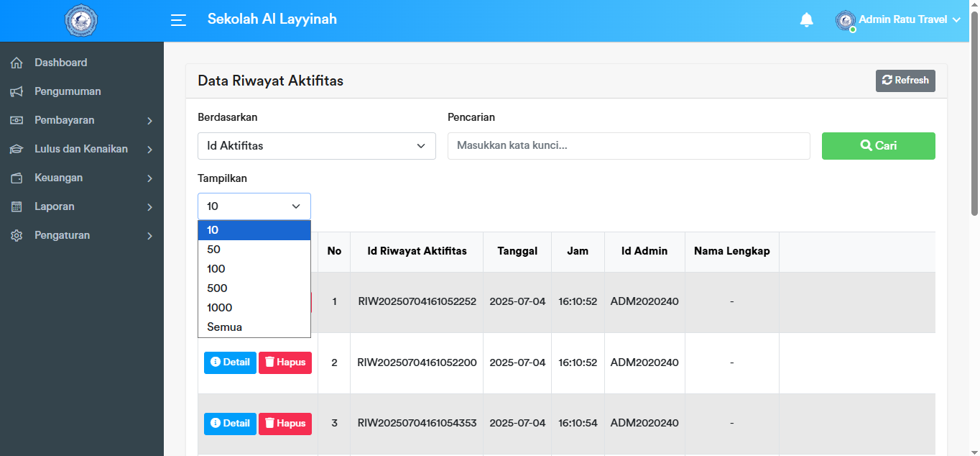Click Hapus on row number 2
Viewport: 980px width, 456px height.
tap(285, 362)
